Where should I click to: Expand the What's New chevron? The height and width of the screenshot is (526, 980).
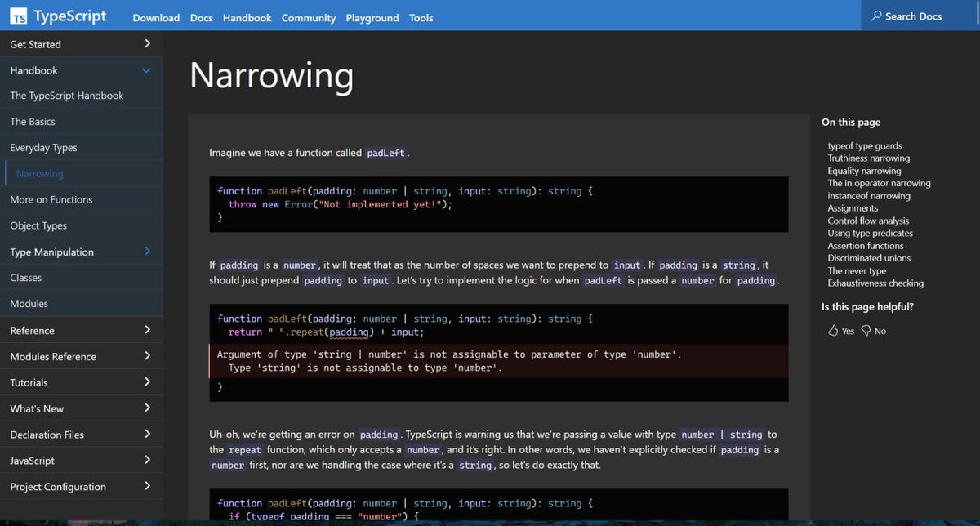tap(147, 408)
